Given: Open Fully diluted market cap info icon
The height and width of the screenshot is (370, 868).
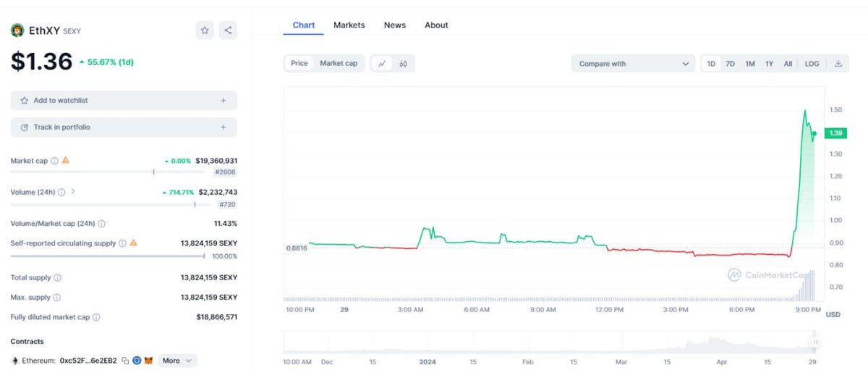Looking at the screenshot, I should (x=96, y=317).
